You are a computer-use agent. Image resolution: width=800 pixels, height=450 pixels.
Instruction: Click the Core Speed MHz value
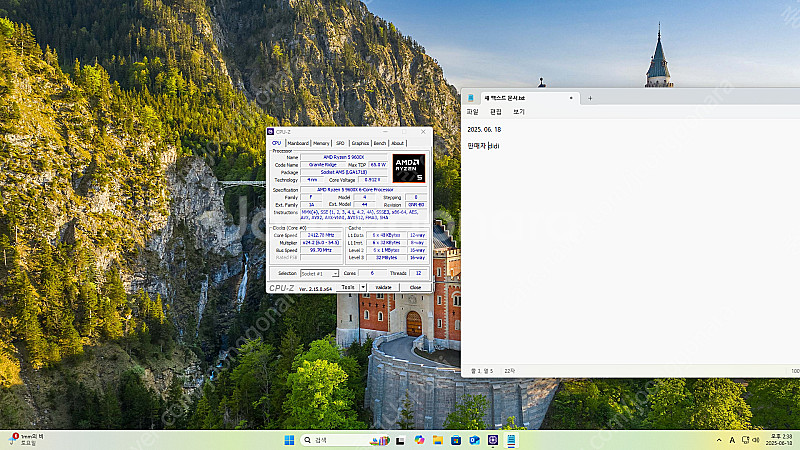coord(321,235)
